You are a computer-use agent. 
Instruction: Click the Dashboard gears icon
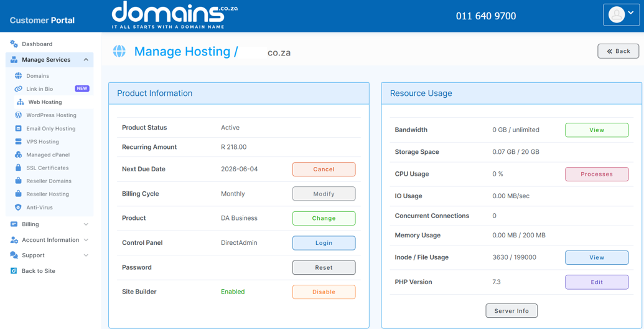14,44
